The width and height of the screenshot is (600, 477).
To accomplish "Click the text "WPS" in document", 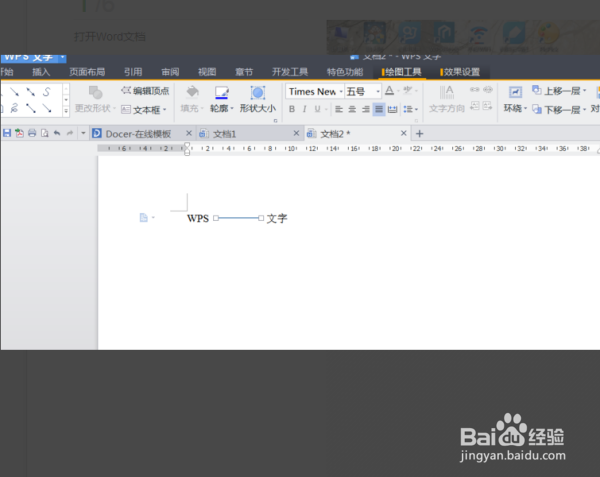I will tap(198, 218).
